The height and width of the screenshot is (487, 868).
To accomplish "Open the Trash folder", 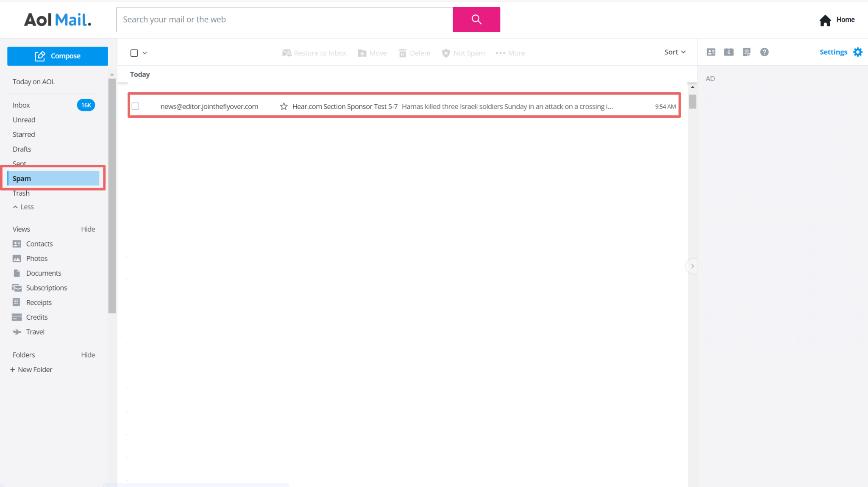I will coord(21,193).
